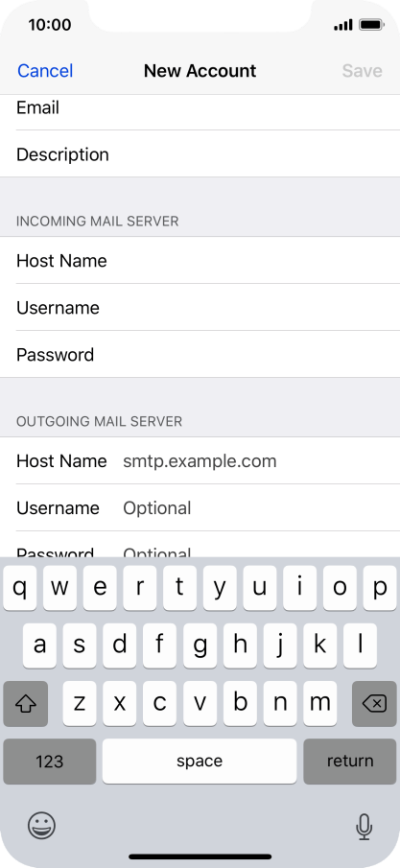This screenshot has width=400, height=868.
Task: Tap the outgoing Username Optional field
Action: tap(200, 508)
